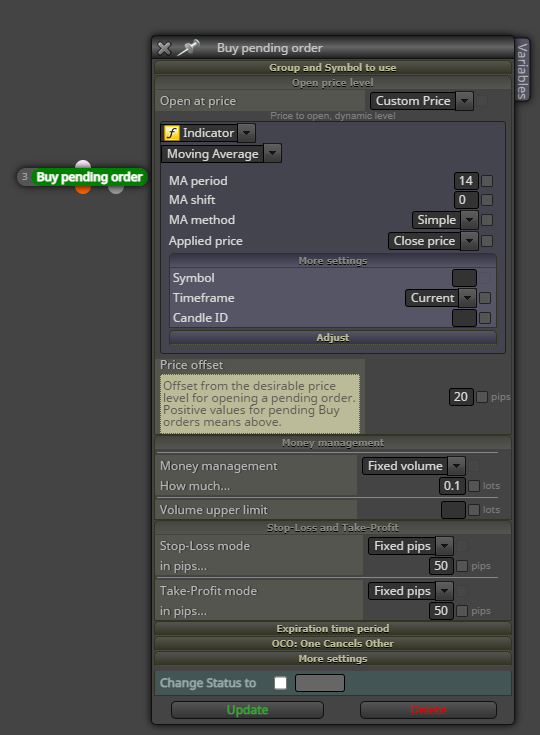Click the How much lots field
The width and height of the screenshot is (540, 735).
452,486
